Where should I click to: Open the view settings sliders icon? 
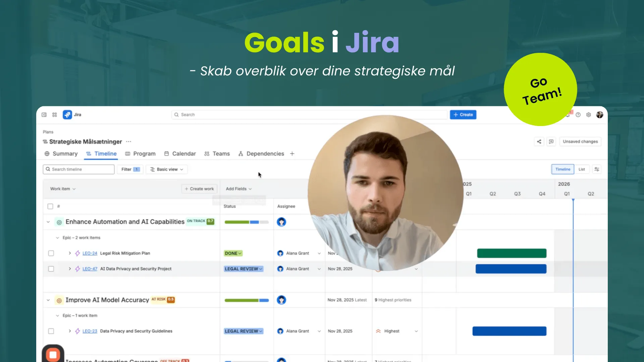[x=597, y=169]
